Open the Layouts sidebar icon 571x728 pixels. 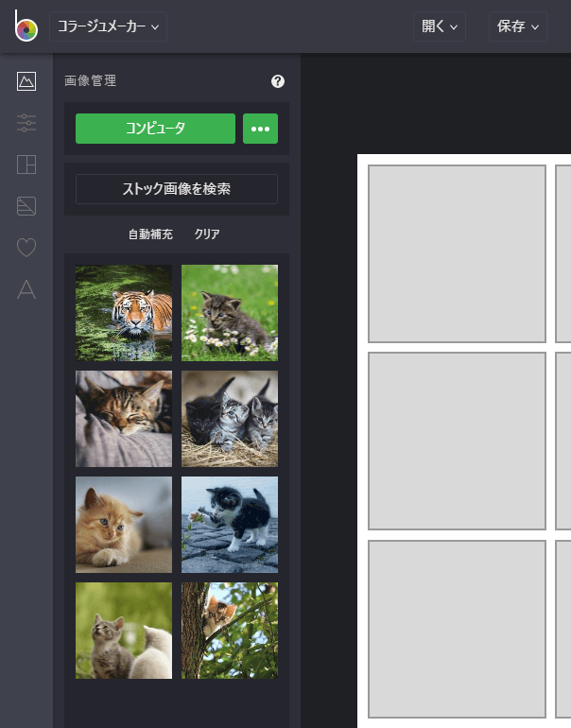coord(26,165)
